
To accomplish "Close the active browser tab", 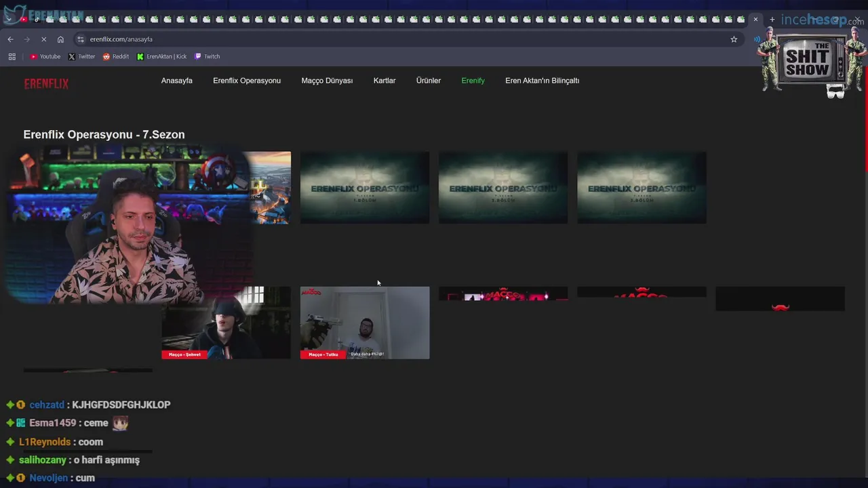I will pos(755,20).
